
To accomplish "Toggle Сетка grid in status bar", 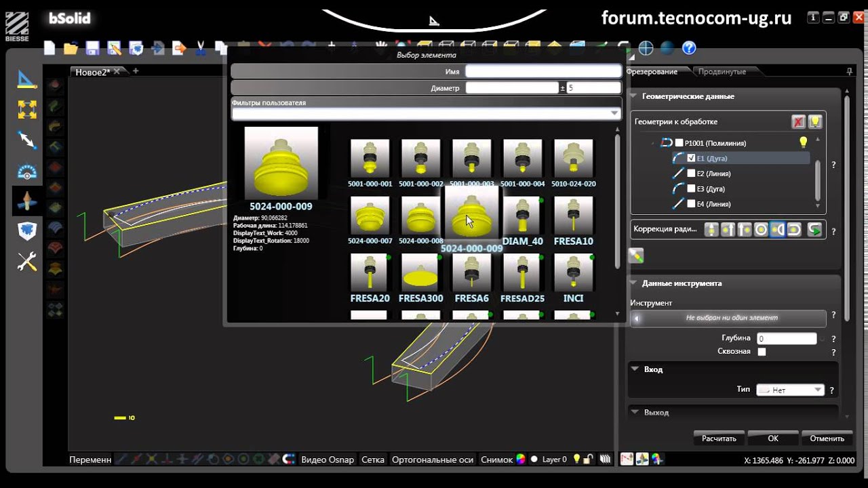I will 373,460.
